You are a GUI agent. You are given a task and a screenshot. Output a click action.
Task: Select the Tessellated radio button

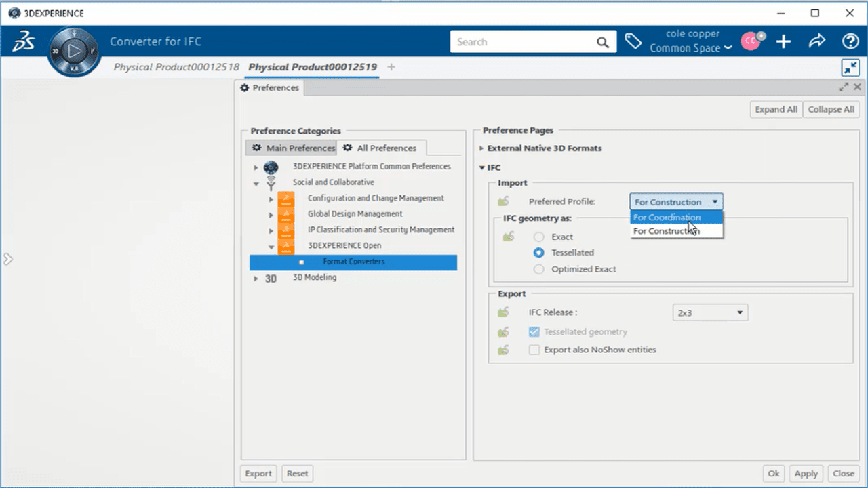pos(538,252)
